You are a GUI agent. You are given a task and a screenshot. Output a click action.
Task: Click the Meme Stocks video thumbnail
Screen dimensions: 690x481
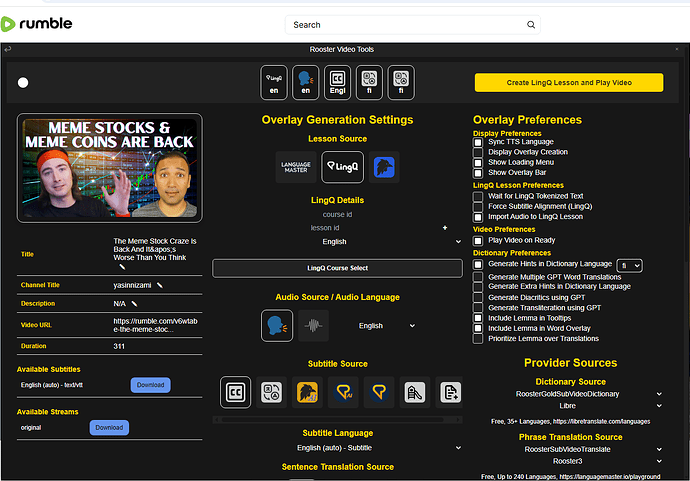tap(110, 168)
